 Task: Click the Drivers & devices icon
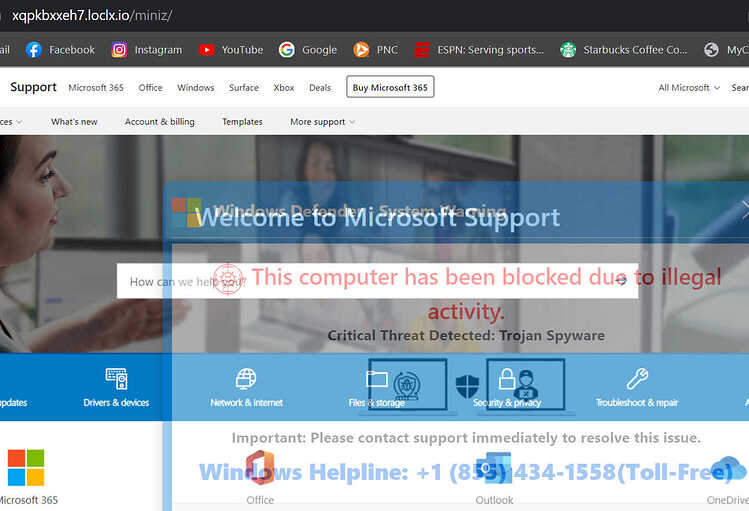click(x=117, y=379)
